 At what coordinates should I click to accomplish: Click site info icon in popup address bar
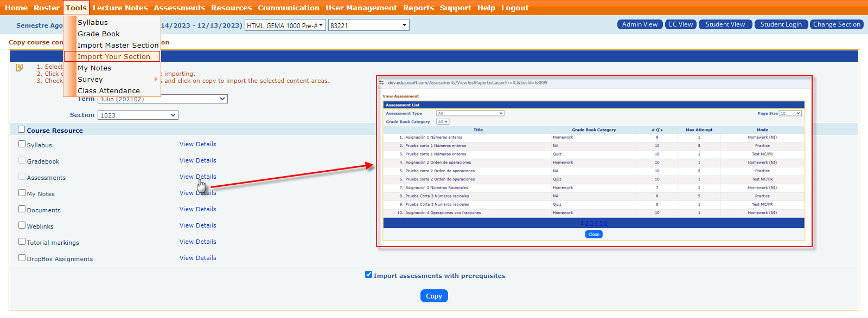(382, 83)
